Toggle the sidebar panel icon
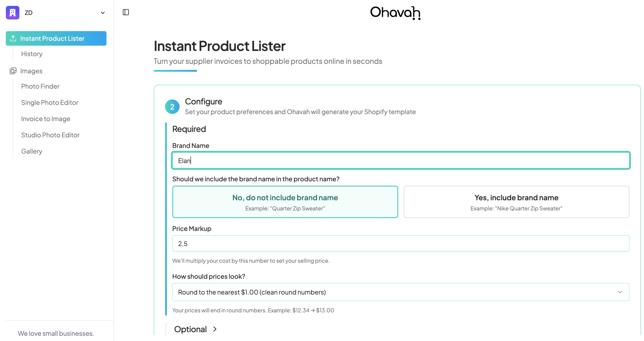The width and height of the screenshot is (644, 341). click(x=126, y=12)
